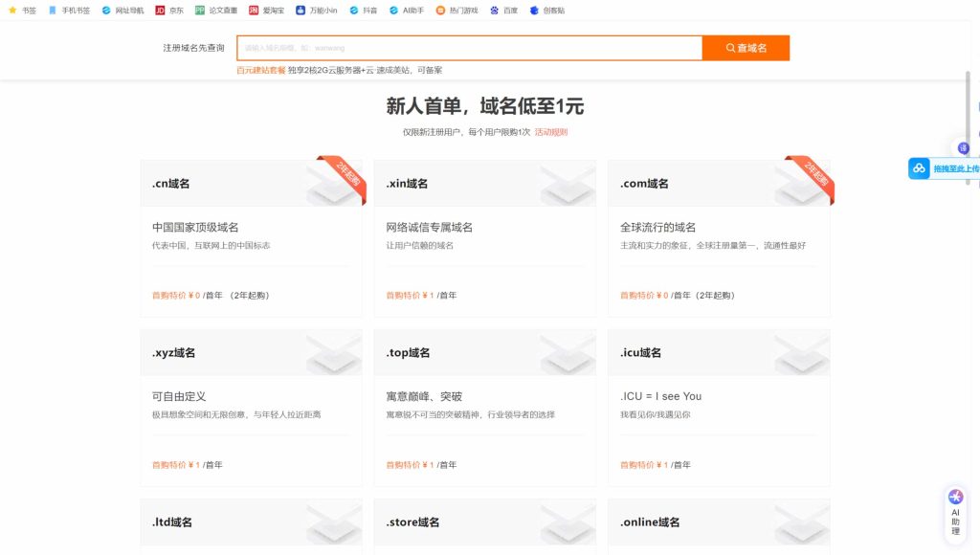
Task: Click the 百度 paw bookmark icon
Action: pos(495,11)
